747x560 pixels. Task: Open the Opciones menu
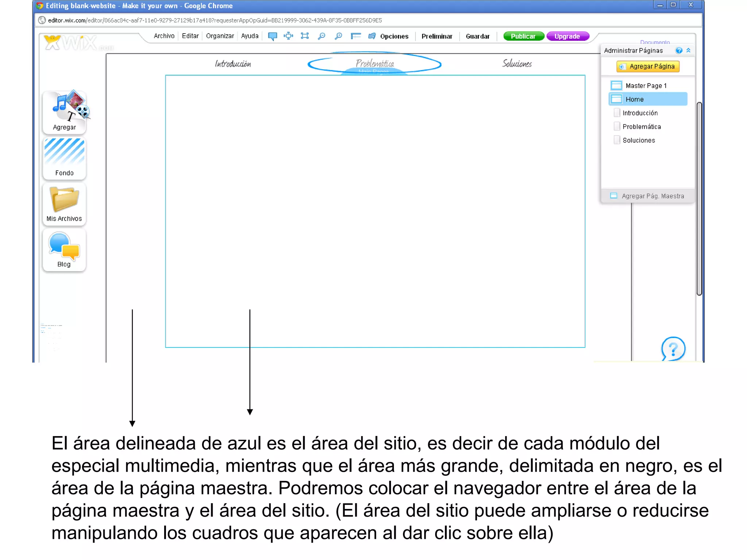[394, 36]
